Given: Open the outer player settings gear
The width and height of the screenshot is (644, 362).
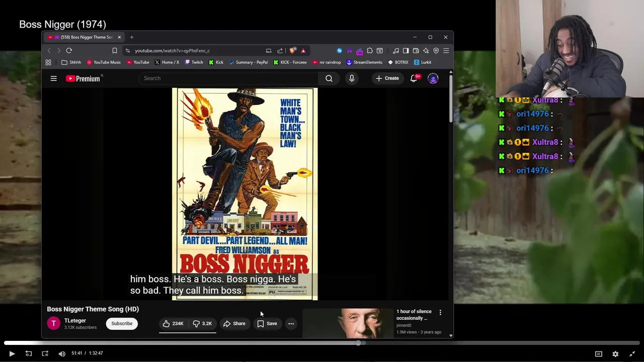Looking at the screenshot, I should 615,353.
